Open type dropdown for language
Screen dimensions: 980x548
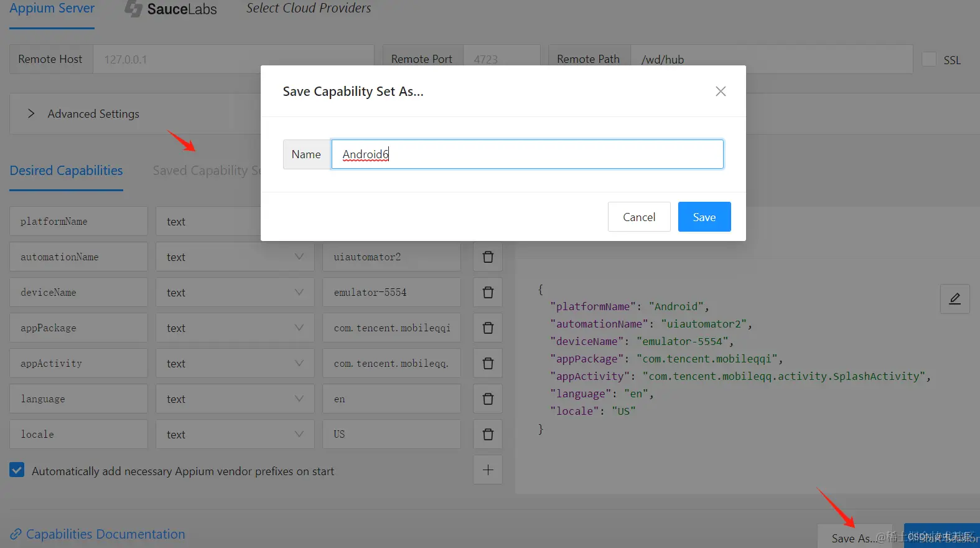click(235, 399)
